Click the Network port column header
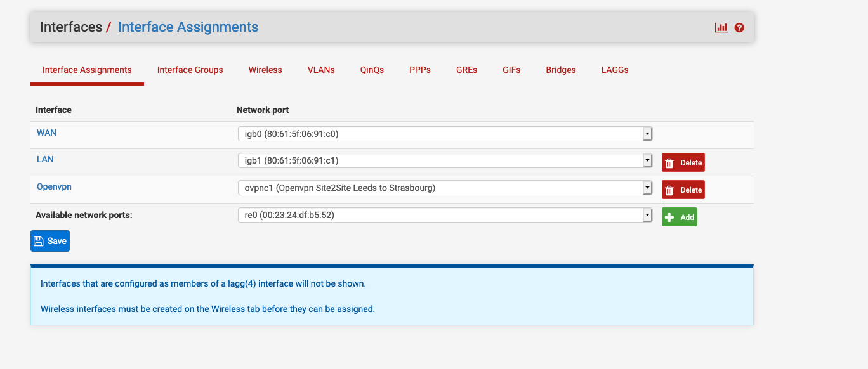 pyautogui.click(x=263, y=110)
